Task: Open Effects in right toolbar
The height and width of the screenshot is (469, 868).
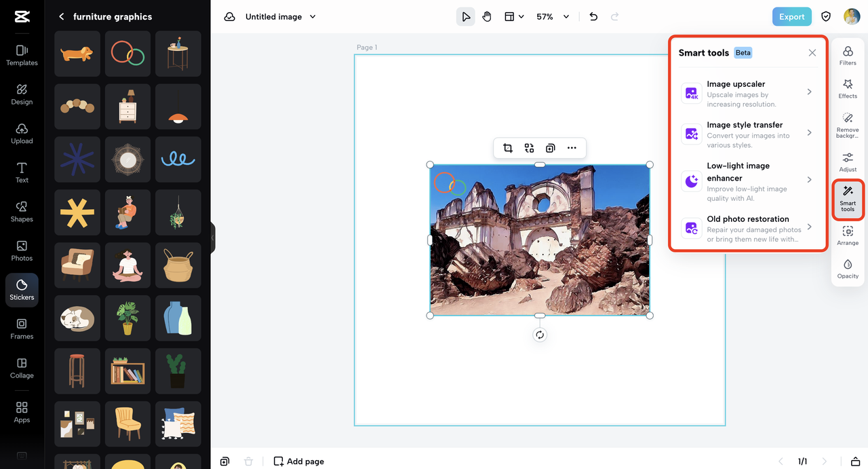Action: coord(848,88)
